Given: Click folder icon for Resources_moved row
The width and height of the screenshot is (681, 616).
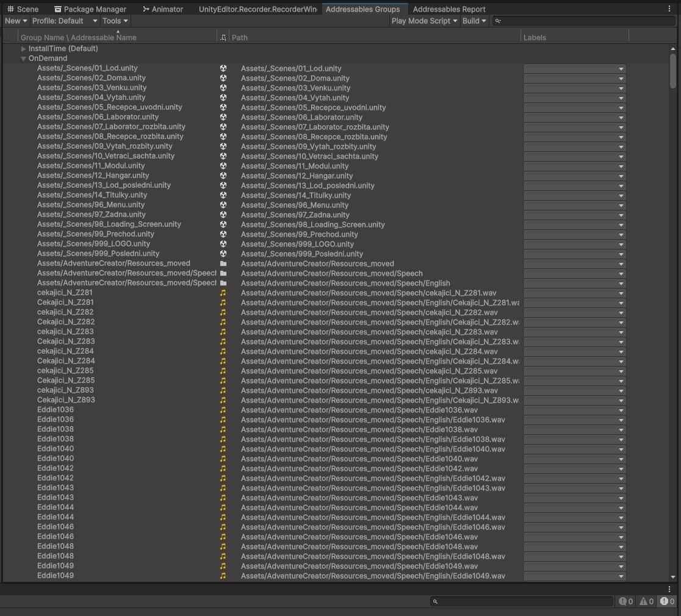Looking at the screenshot, I should [223, 263].
